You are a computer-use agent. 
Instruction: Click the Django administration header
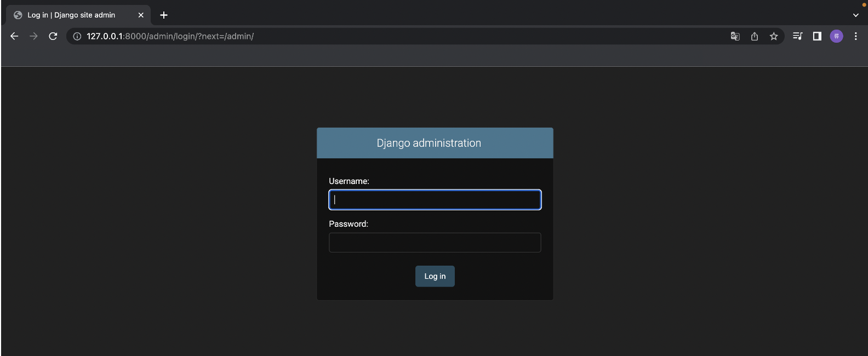coord(429,143)
